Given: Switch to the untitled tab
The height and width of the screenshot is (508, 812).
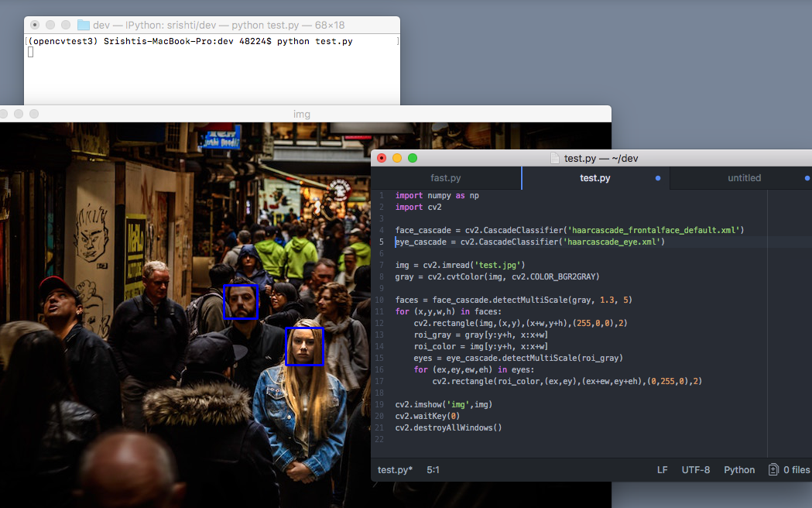Looking at the screenshot, I should [744, 178].
